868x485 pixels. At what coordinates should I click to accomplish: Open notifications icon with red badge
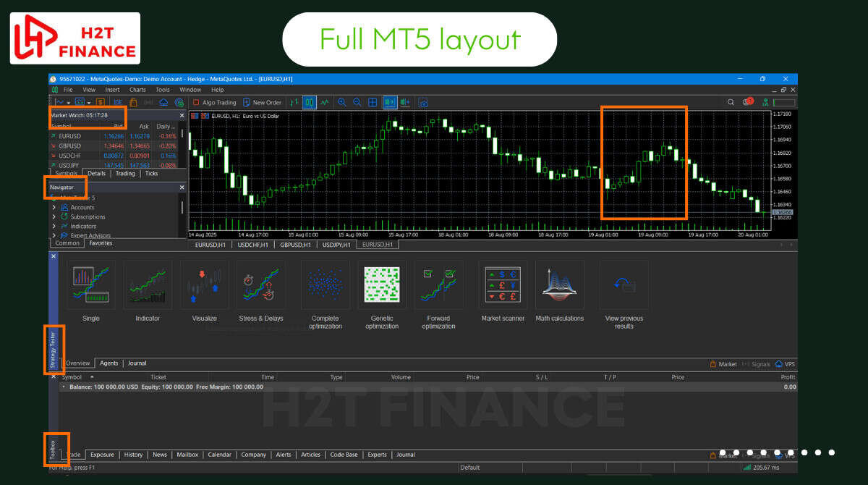(748, 102)
